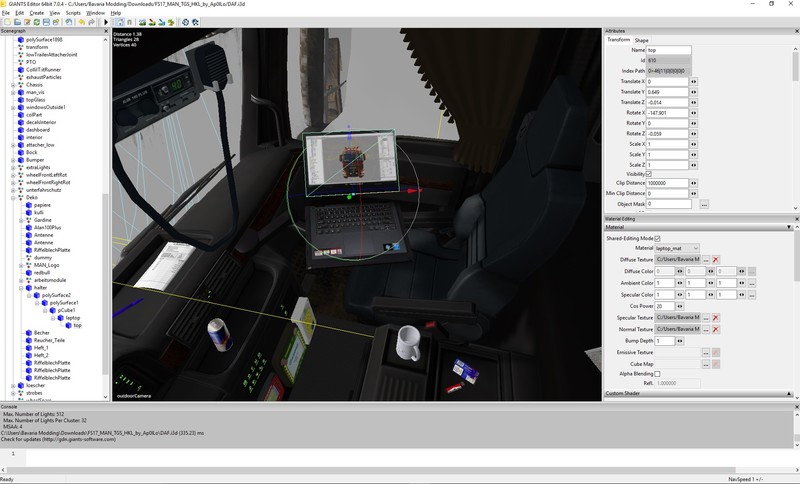This screenshot has height=484, width=800.
Task: Open the Ambient Color picker button
Action: point(751,283)
